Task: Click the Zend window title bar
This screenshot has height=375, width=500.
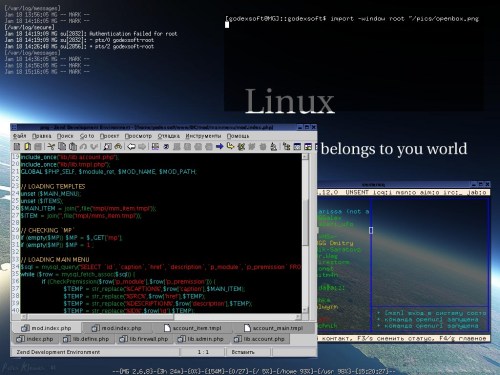Action: point(157,127)
